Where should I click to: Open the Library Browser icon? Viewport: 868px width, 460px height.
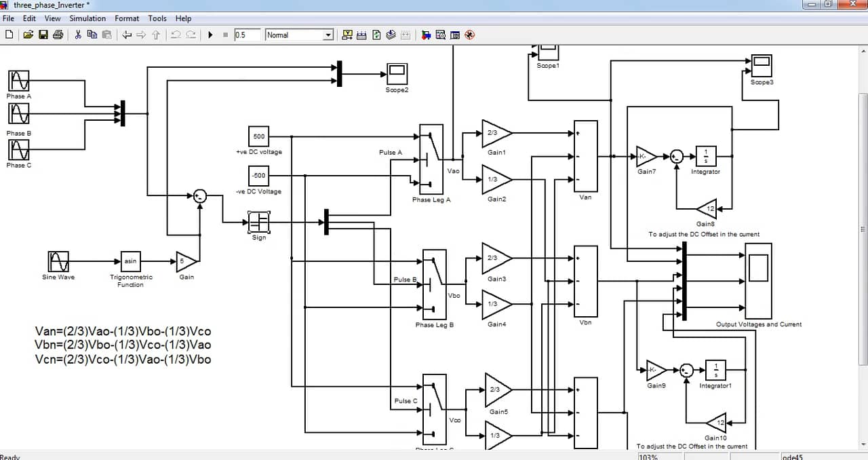point(426,35)
